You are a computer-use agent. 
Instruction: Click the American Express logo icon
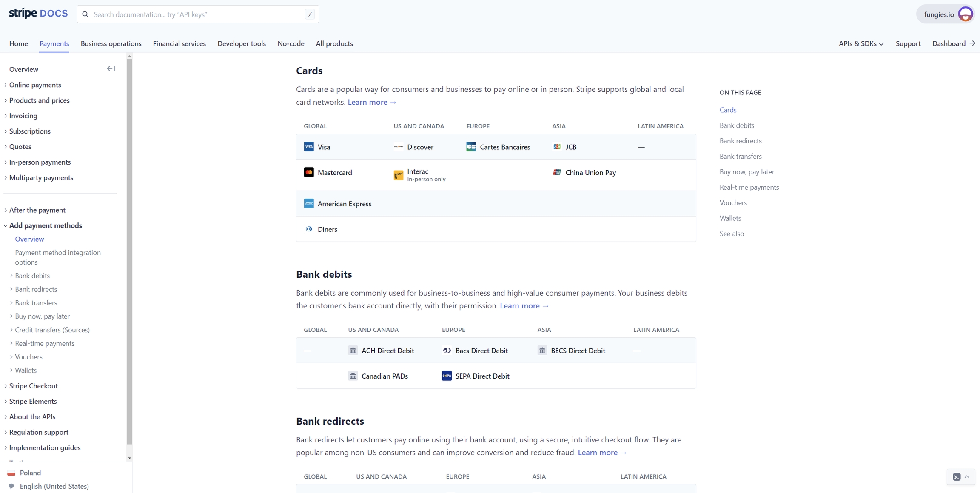tap(309, 204)
